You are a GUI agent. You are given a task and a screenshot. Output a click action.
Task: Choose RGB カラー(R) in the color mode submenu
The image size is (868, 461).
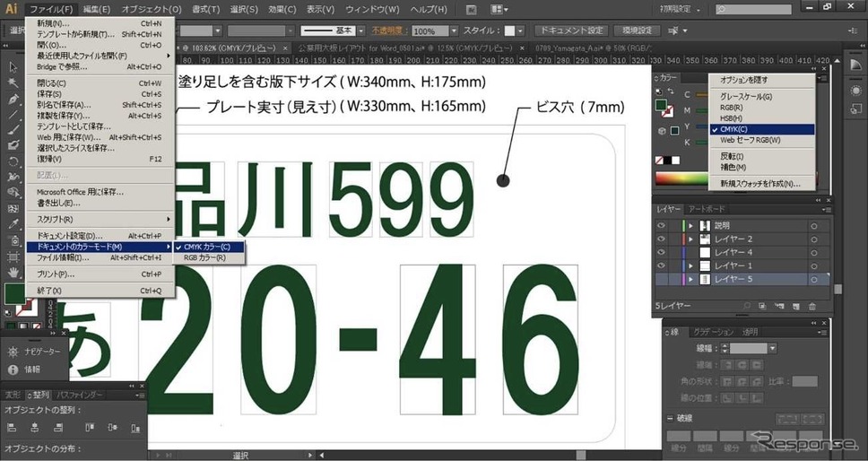pyautogui.click(x=204, y=258)
